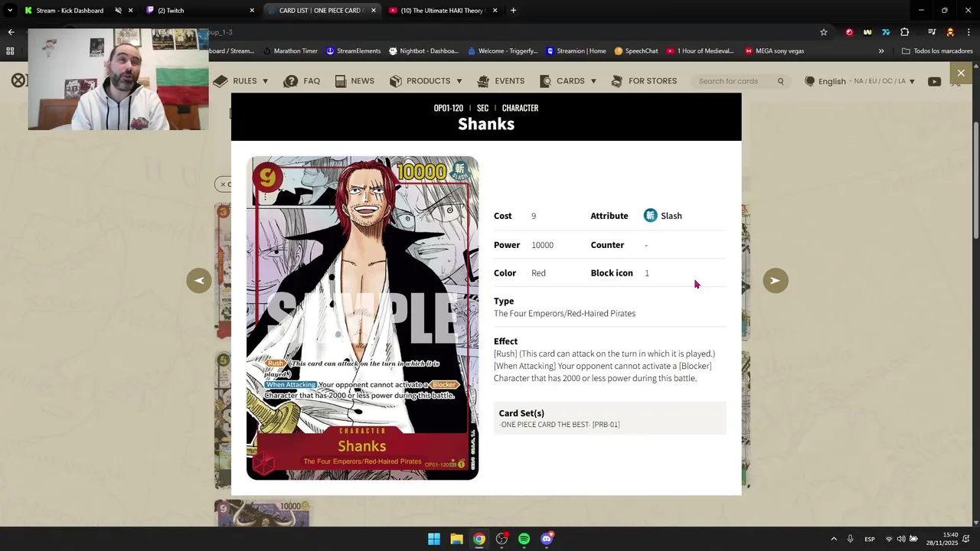Open the StreamElements bookmark
Image resolution: width=980 pixels, height=551 pixels.
click(x=353, y=51)
